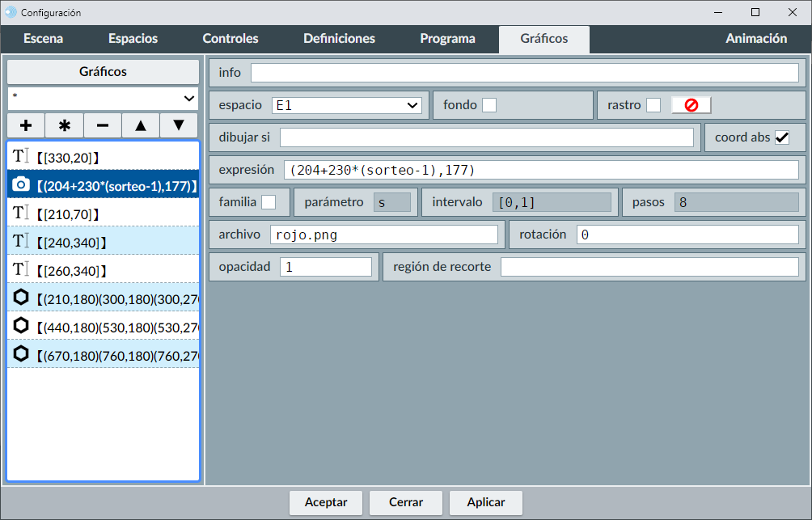Click the Aplicar button
The width and height of the screenshot is (812, 520).
point(486,502)
